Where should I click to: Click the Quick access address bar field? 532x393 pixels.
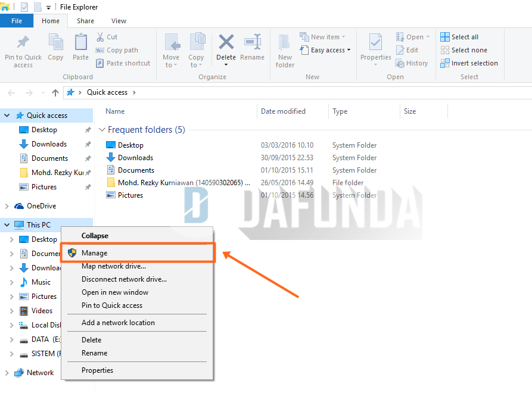pyautogui.click(x=298, y=92)
